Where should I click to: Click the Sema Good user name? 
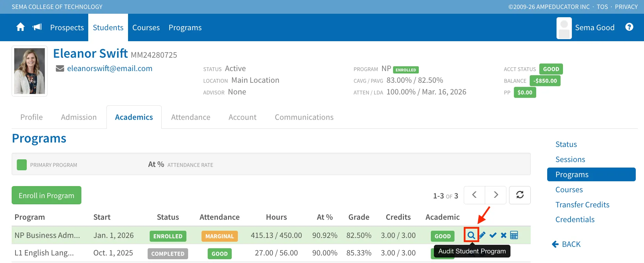[x=595, y=27]
